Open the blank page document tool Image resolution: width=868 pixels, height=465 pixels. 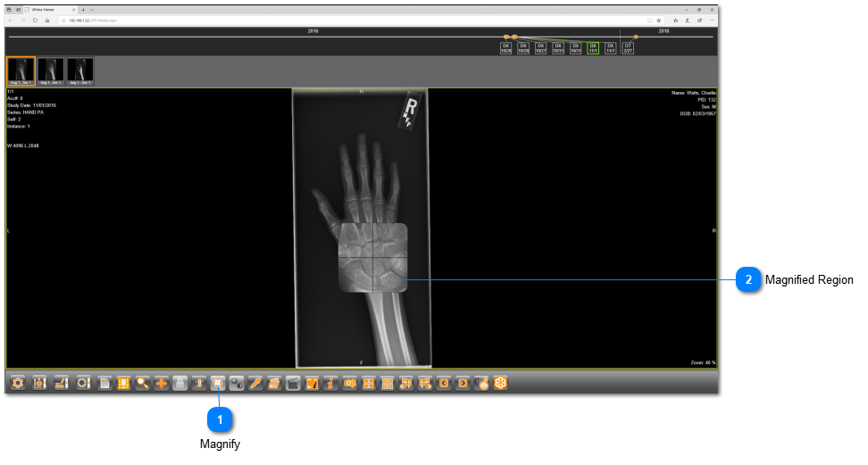click(x=104, y=383)
